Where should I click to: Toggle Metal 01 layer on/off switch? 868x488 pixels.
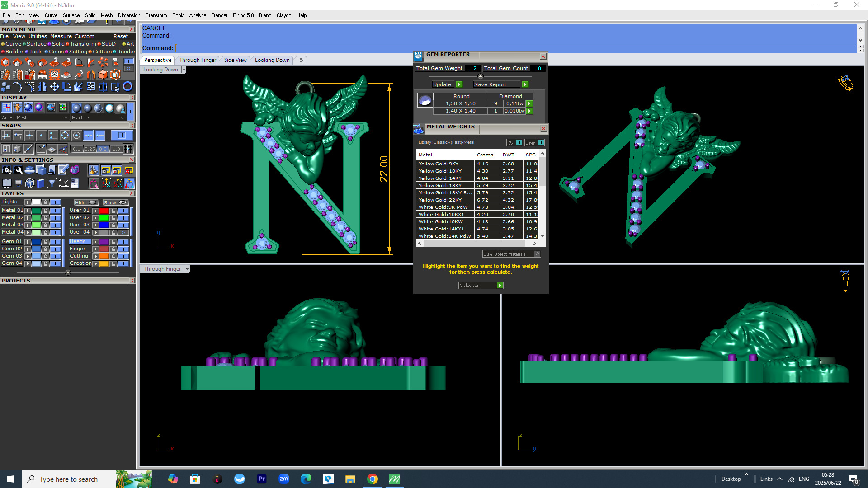(56, 211)
